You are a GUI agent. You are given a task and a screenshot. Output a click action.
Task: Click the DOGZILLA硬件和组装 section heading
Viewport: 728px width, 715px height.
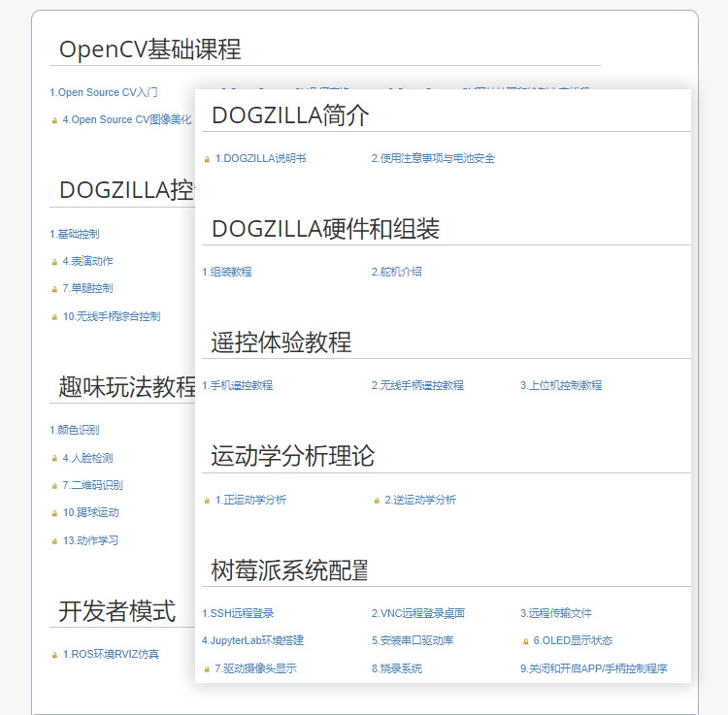[x=325, y=229]
